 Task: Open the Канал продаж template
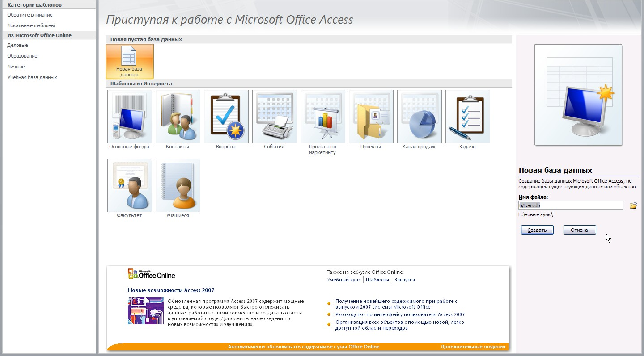pyautogui.click(x=419, y=117)
